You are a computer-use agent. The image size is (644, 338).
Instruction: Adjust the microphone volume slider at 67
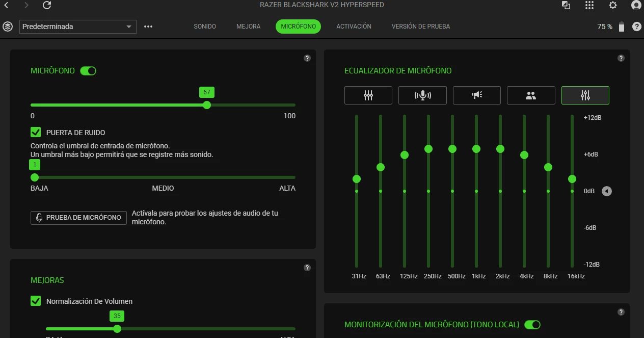point(207,105)
